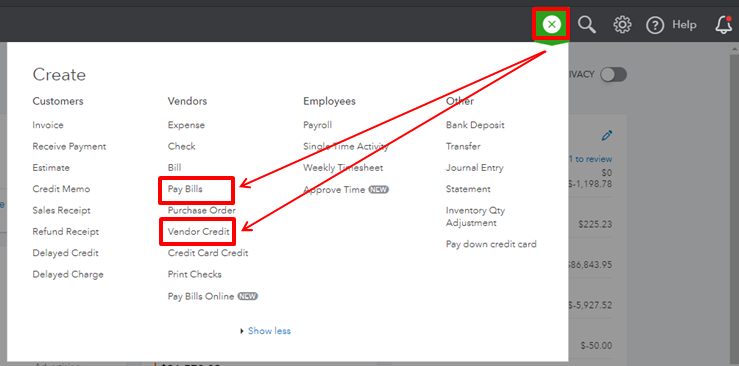Select Approve Time
This screenshot has width=739, height=366.
(334, 189)
